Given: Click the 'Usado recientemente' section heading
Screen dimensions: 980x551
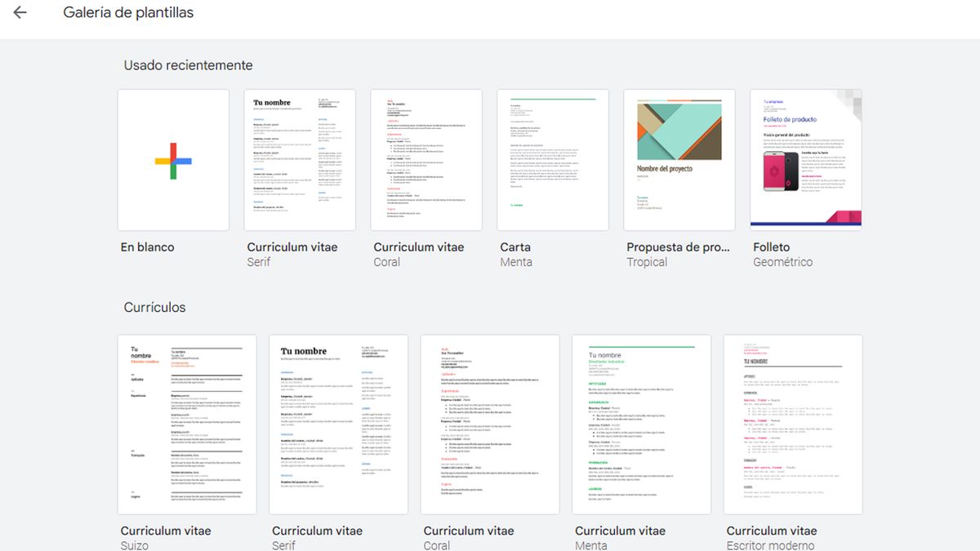Looking at the screenshot, I should click(188, 64).
